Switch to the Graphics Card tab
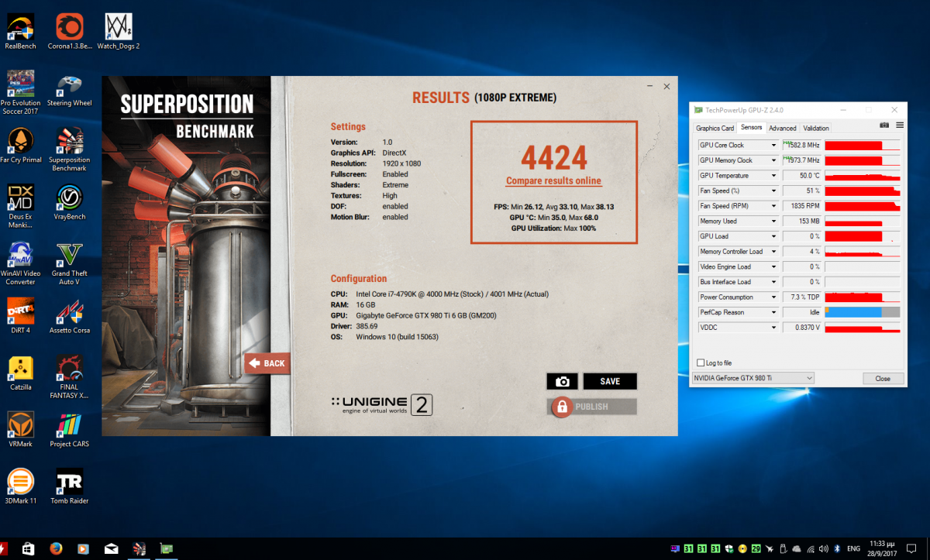The width and height of the screenshot is (930, 560). tap(715, 128)
